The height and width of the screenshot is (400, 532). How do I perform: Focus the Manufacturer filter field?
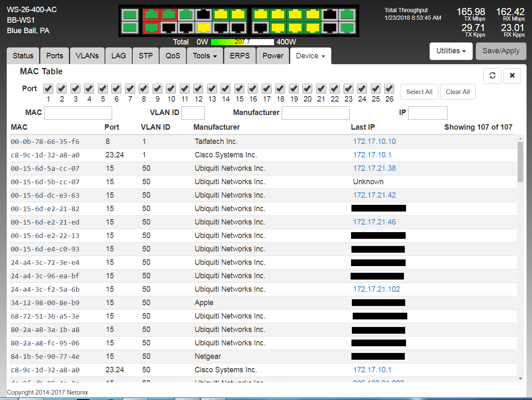click(x=315, y=112)
